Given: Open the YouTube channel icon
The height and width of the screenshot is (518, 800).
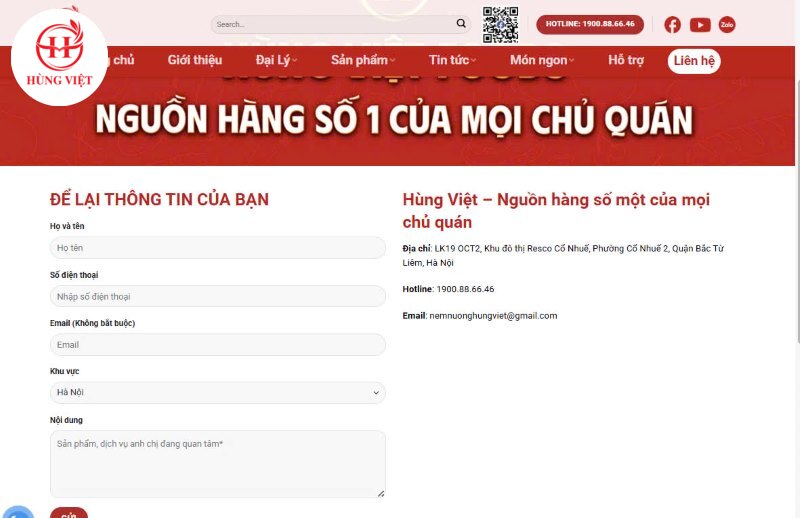Looking at the screenshot, I should click(700, 24).
